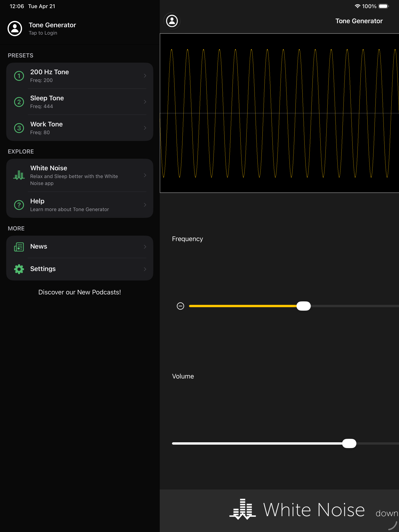Load the 200 Hz Tone preset
Viewport: 399px width, 532px height.
(x=80, y=76)
